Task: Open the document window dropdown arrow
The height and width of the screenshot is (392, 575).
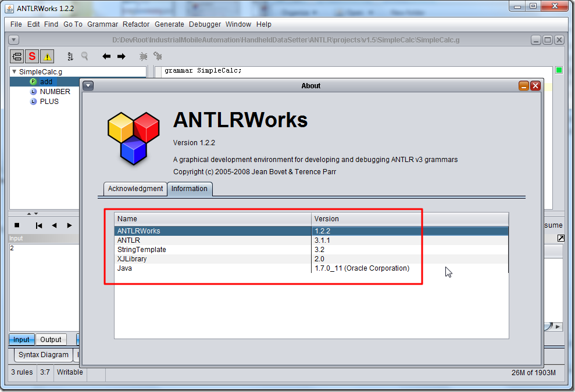Action: (13, 40)
